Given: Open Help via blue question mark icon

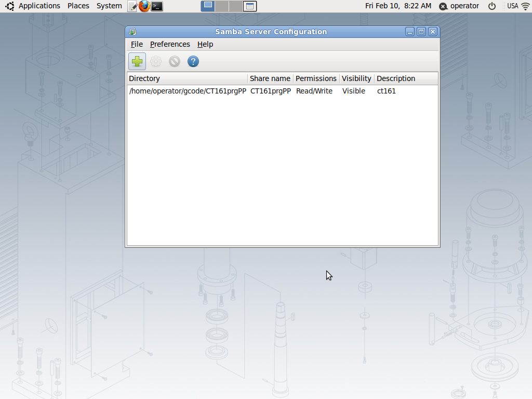Looking at the screenshot, I should (193, 61).
